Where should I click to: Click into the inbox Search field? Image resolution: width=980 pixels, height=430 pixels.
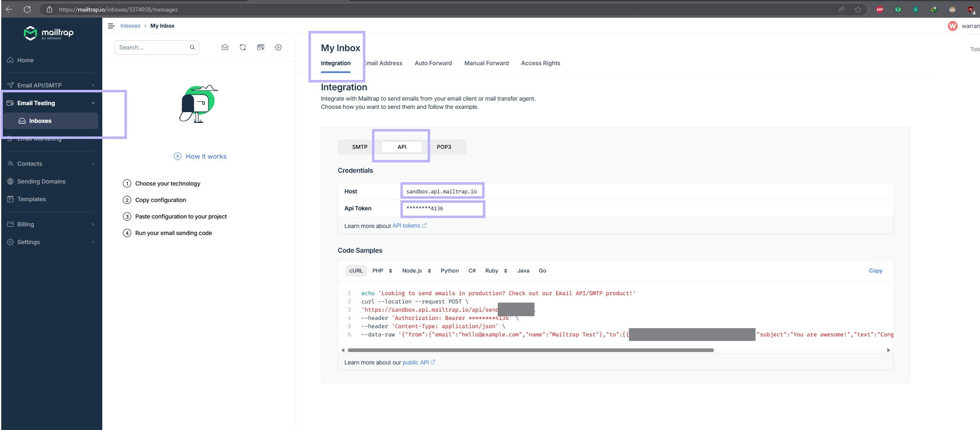coord(153,47)
